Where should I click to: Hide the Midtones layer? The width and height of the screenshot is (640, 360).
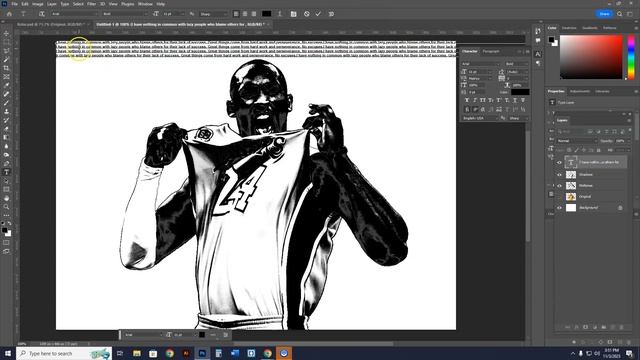coord(560,186)
